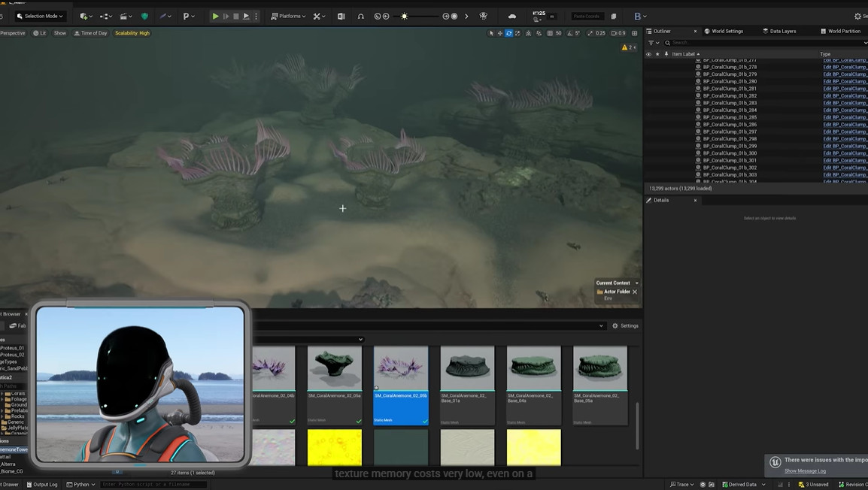
Task: Click the select object cursor tool in viewport
Action: pos(491,33)
